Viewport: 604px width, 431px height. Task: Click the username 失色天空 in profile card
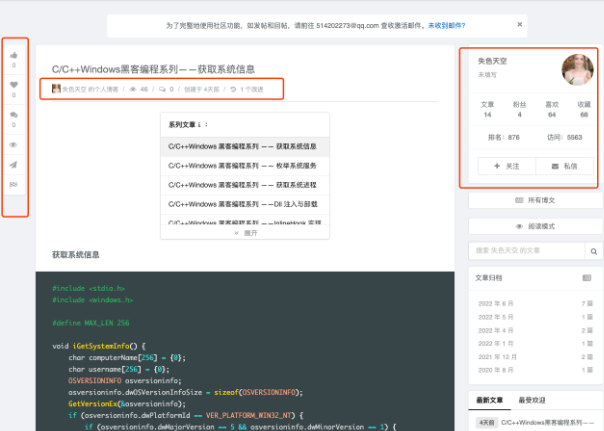pyautogui.click(x=492, y=61)
